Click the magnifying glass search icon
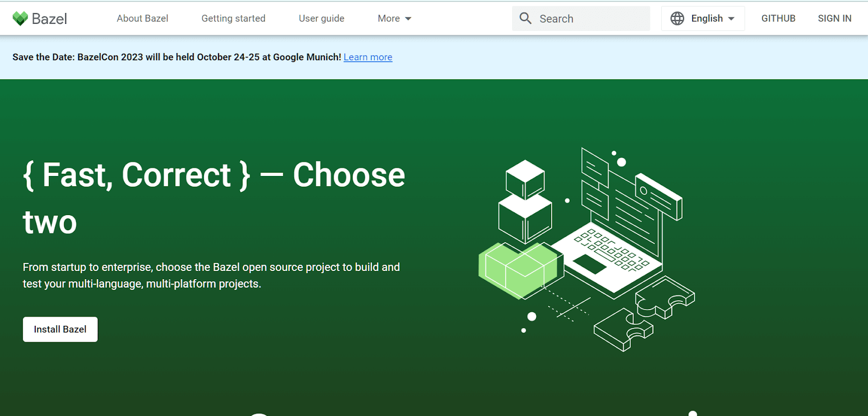868x416 pixels. tap(525, 18)
